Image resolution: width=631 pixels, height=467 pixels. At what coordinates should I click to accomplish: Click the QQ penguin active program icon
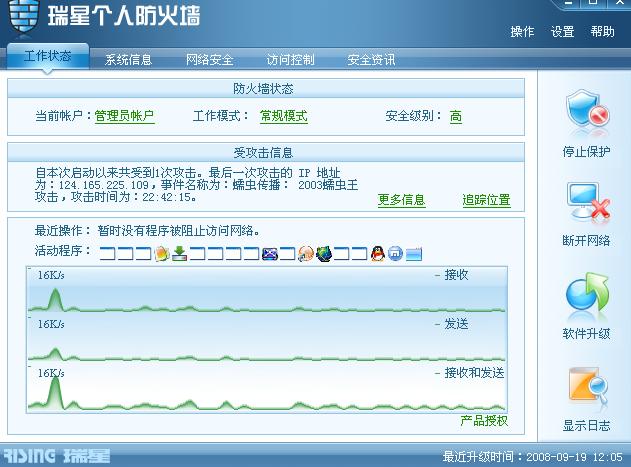pyautogui.click(x=377, y=254)
